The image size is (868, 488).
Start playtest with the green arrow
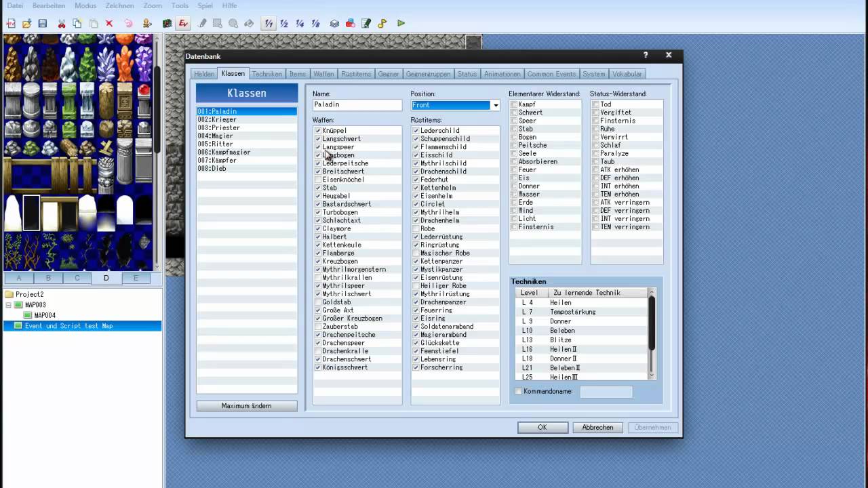tap(401, 23)
